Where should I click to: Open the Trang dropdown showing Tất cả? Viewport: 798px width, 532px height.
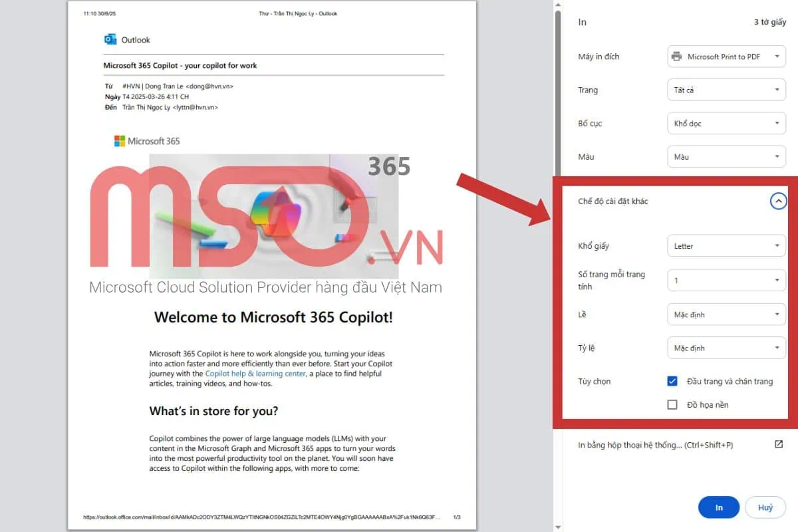coord(726,90)
